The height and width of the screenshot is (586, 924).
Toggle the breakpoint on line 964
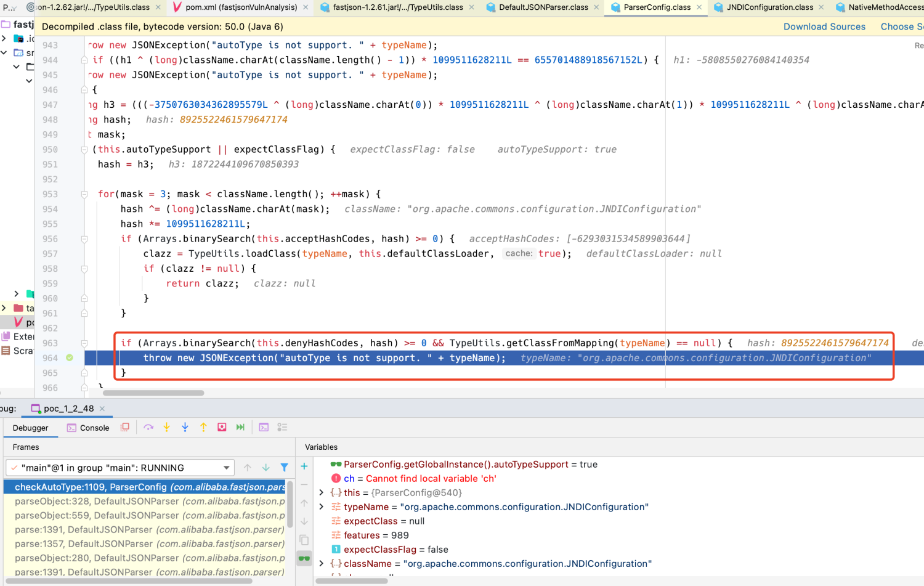coord(70,358)
